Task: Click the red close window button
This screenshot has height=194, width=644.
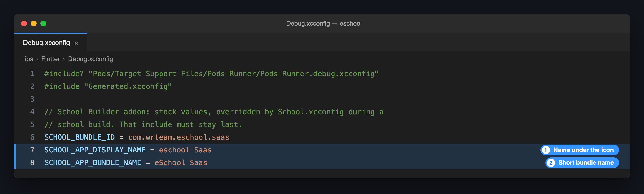Action: click(24, 23)
